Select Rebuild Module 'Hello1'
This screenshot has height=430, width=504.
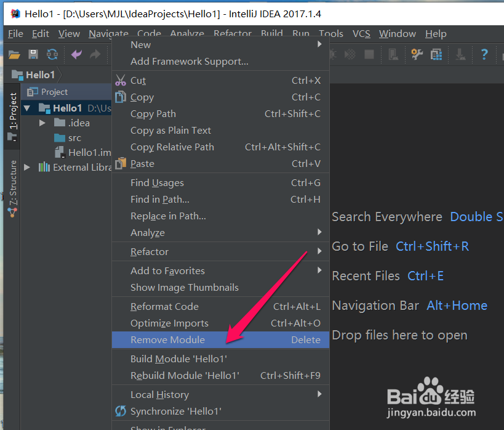coord(220,376)
